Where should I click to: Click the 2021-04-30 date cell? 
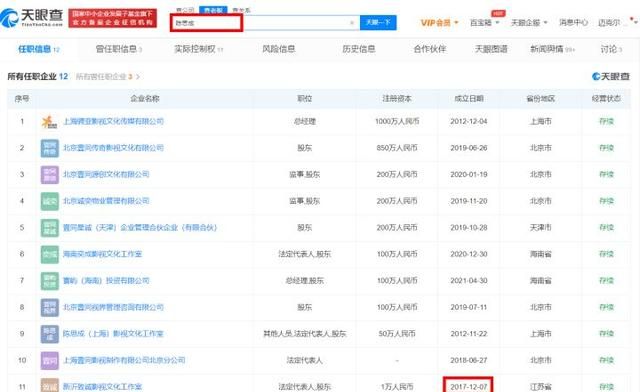point(469,281)
